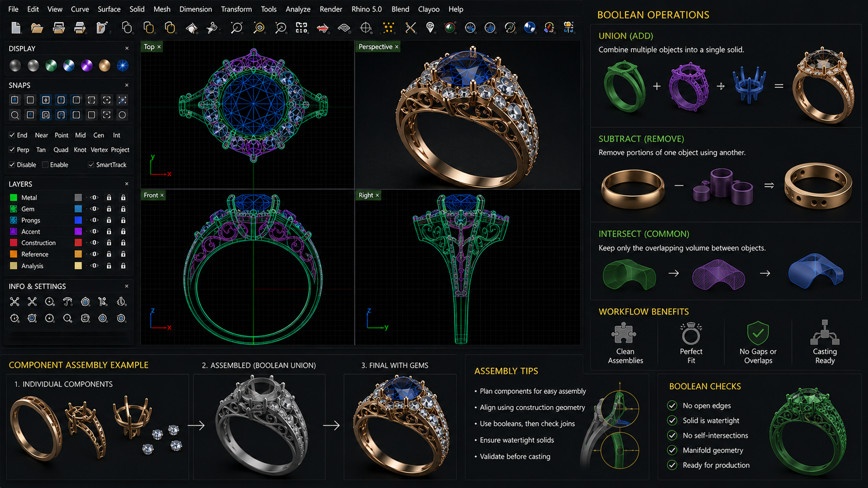Click the Vertex snap option
Screen dimensions: 868x488
coord(99,150)
